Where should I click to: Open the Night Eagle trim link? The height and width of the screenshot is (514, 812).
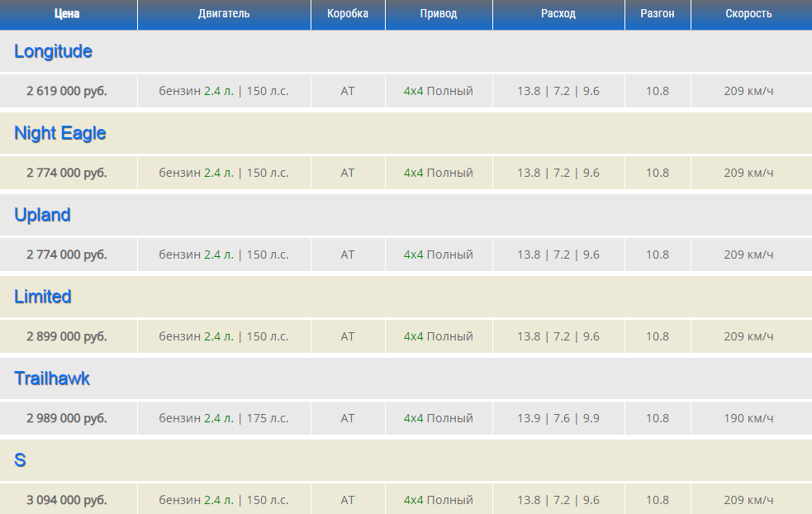click(x=60, y=133)
